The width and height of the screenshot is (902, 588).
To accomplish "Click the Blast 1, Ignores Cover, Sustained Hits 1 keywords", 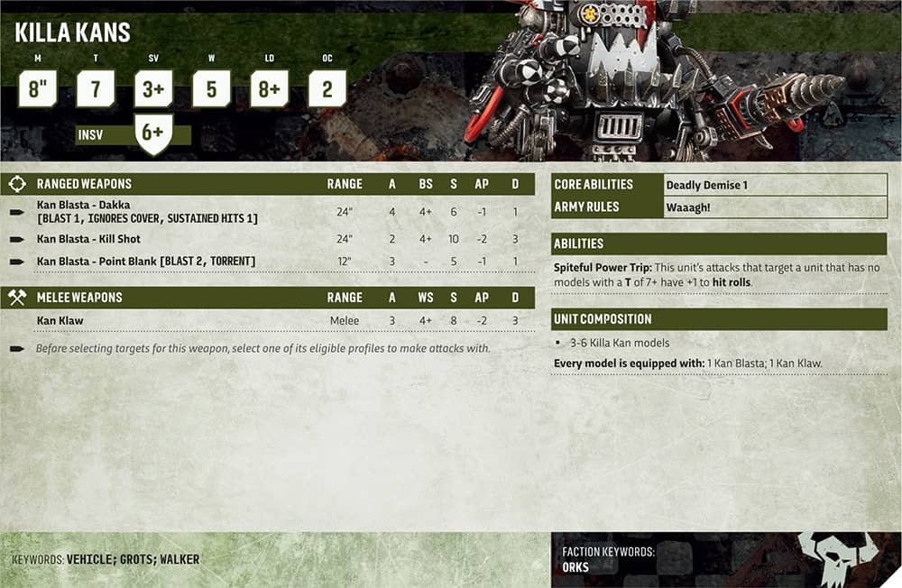I will [147, 218].
